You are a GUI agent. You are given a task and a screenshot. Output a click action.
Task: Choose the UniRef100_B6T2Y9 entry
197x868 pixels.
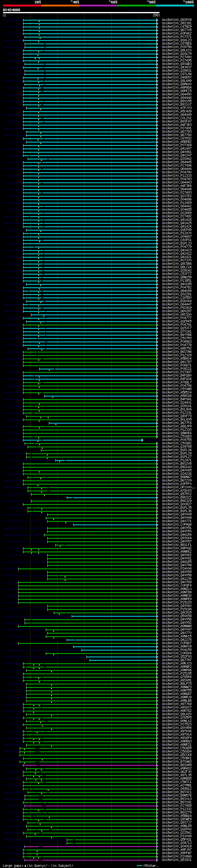177,481
